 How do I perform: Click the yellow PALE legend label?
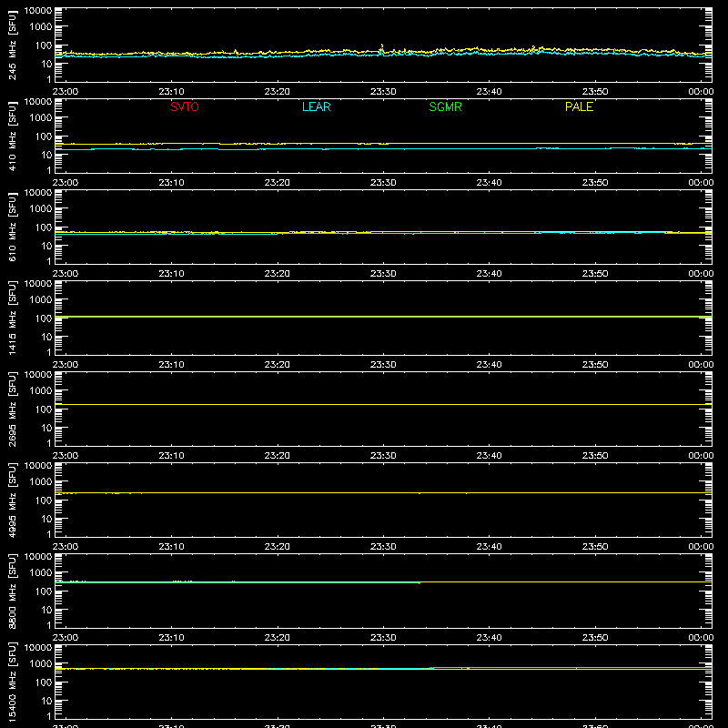pos(579,106)
